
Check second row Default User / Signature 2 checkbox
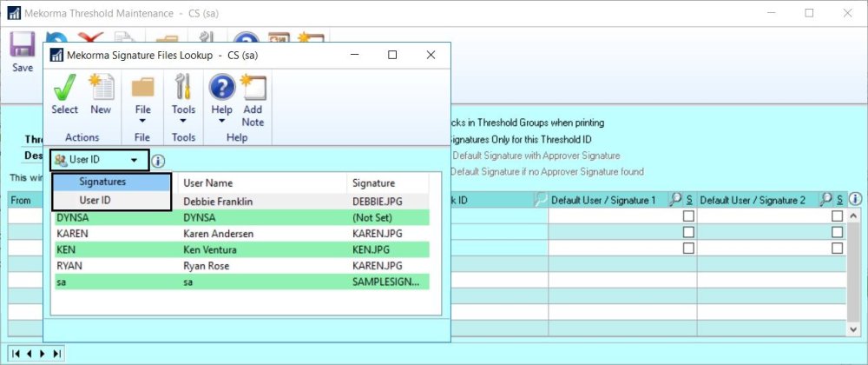click(838, 232)
